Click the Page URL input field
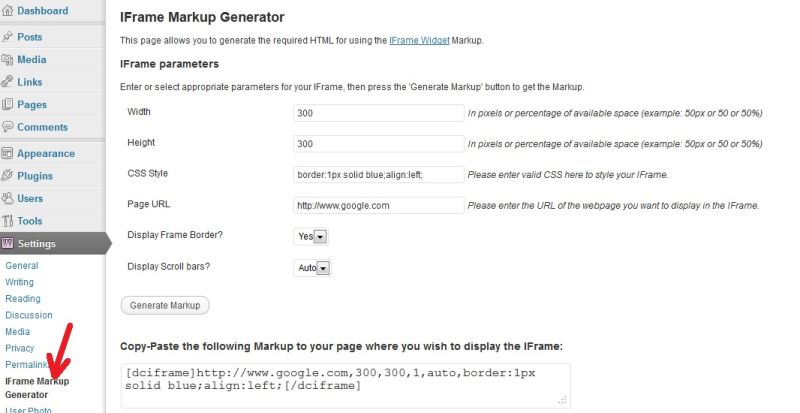Image resolution: width=800 pixels, height=413 pixels. coord(379,205)
